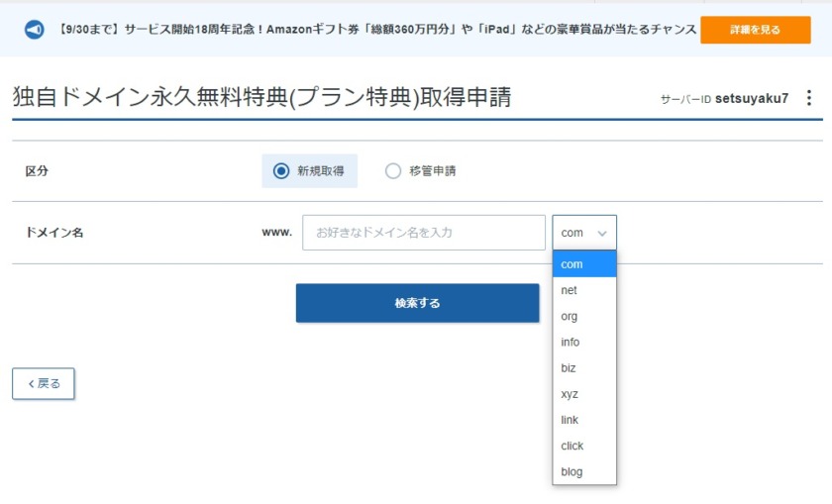Select the 移管申請 radio option
Image resolution: width=832 pixels, height=504 pixels.
click(420, 171)
